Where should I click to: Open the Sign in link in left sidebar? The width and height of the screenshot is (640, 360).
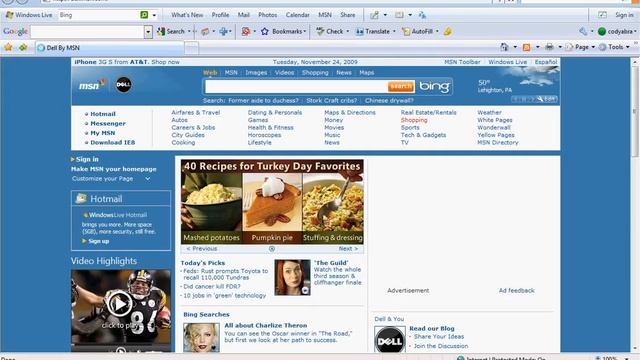(87, 159)
